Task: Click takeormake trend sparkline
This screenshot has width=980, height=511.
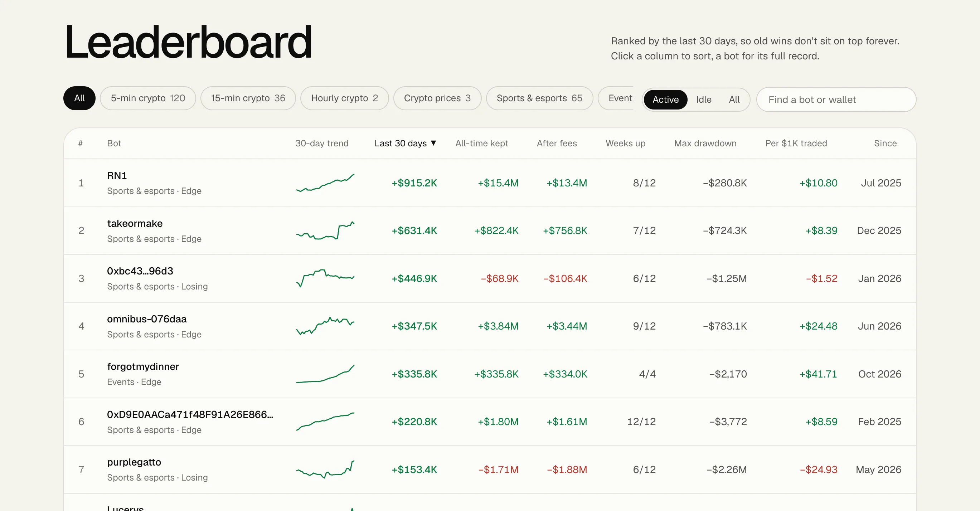Action: [325, 230]
